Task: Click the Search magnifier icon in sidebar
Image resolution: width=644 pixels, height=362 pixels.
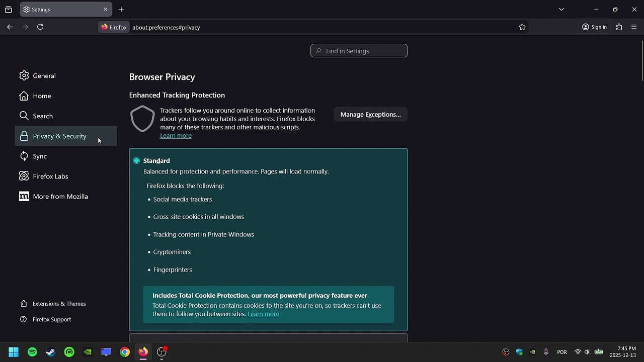Action: (x=24, y=116)
